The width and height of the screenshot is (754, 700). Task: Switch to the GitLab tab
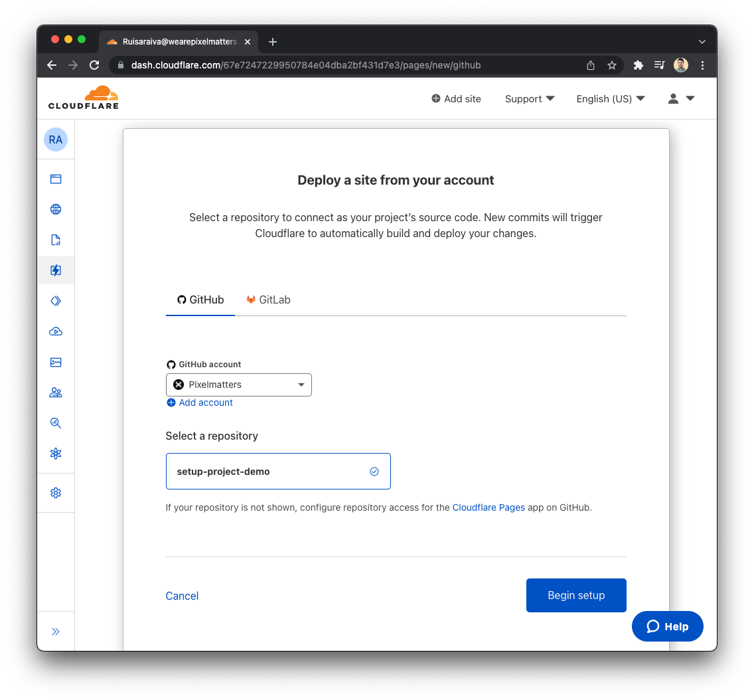pyautogui.click(x=268, y=300)
